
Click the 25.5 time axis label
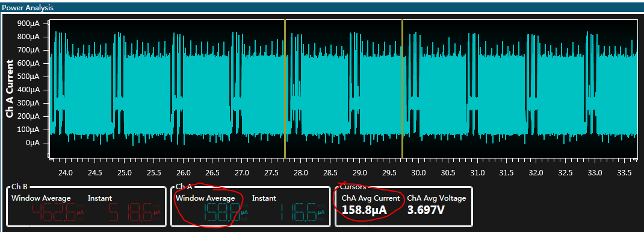coord(154,172)
